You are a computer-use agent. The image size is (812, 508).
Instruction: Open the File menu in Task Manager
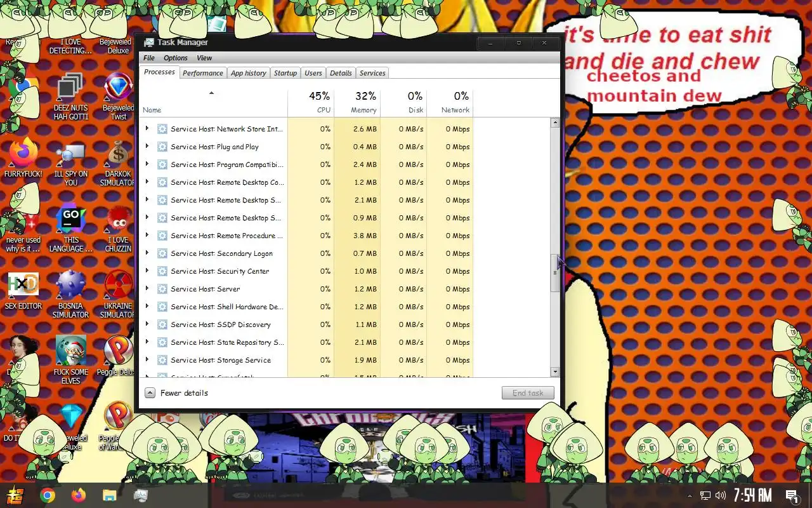(149, 58)
